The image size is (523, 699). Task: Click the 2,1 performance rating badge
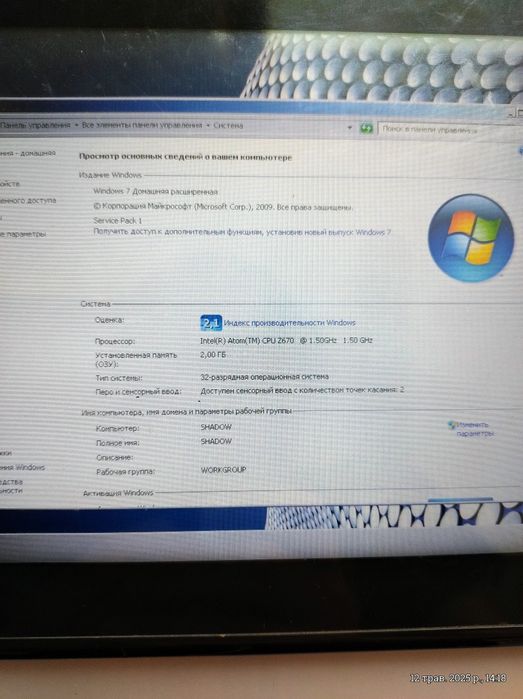(211, 323)
